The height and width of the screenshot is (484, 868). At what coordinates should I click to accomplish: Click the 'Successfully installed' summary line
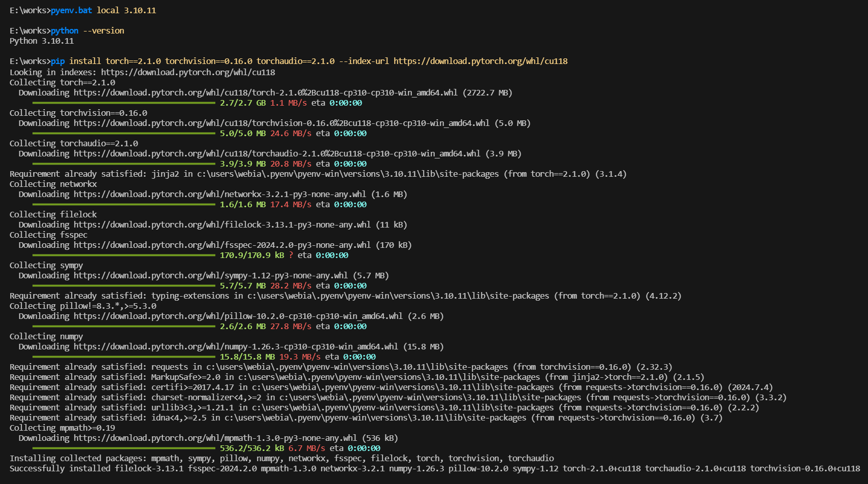coord(435,468)
